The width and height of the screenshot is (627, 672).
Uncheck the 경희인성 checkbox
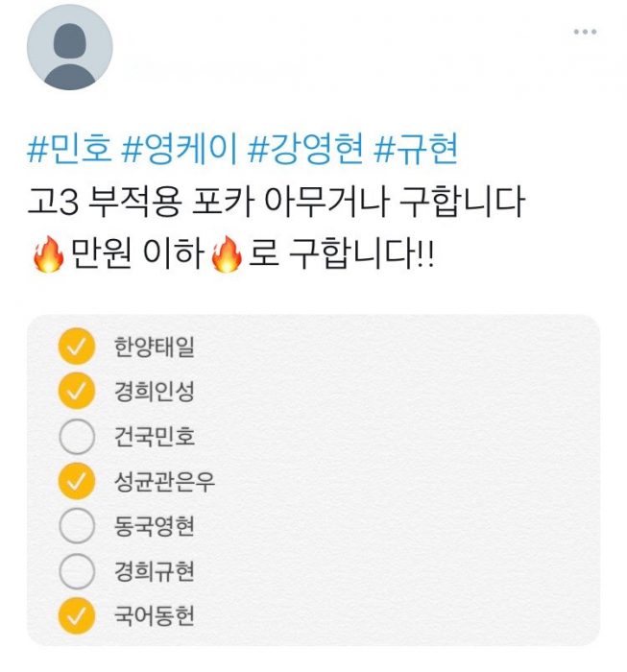(77, 392)
